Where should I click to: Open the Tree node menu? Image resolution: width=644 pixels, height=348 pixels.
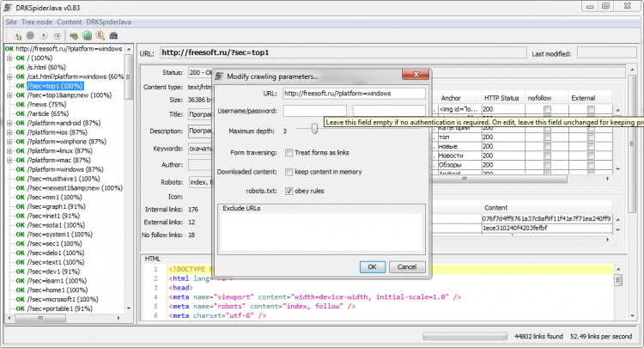point(37,20)
